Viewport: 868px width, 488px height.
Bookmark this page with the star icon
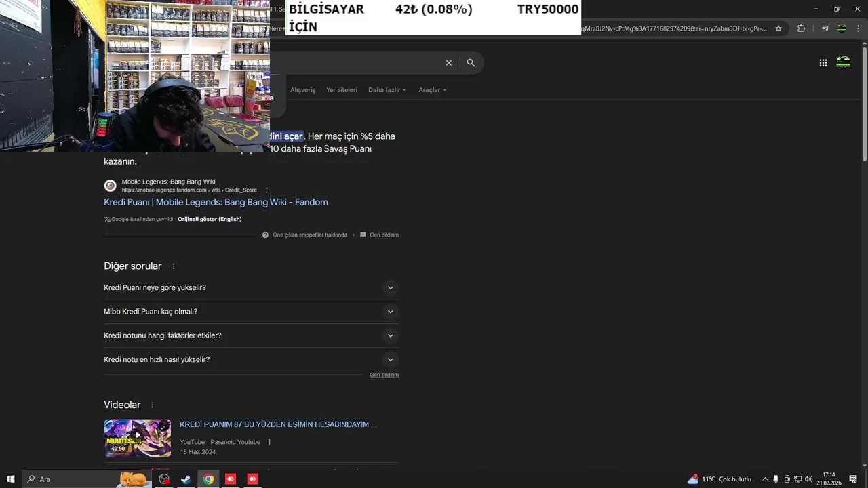click(778, 28)
